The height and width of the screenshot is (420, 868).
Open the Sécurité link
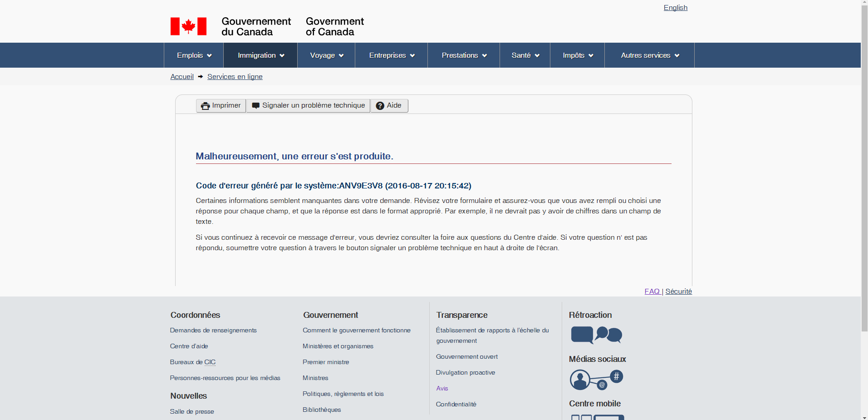pos(678,292)
